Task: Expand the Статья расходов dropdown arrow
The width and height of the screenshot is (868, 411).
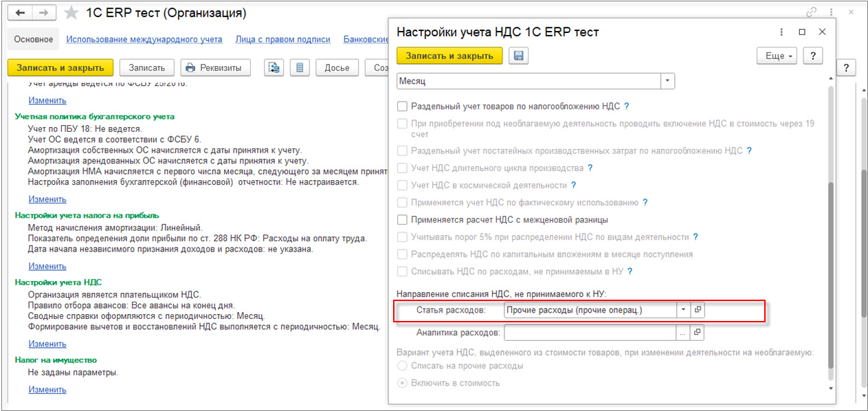Action: pos(683,310)
